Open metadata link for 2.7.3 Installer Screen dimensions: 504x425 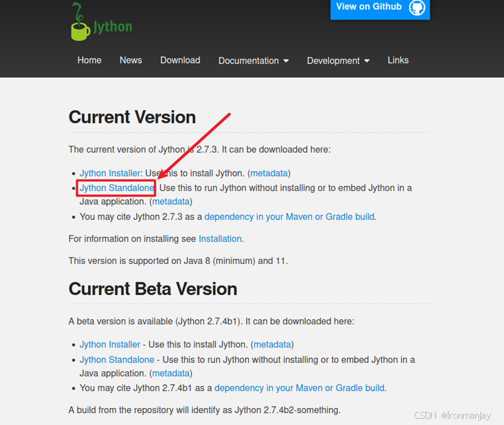(269, 173)
